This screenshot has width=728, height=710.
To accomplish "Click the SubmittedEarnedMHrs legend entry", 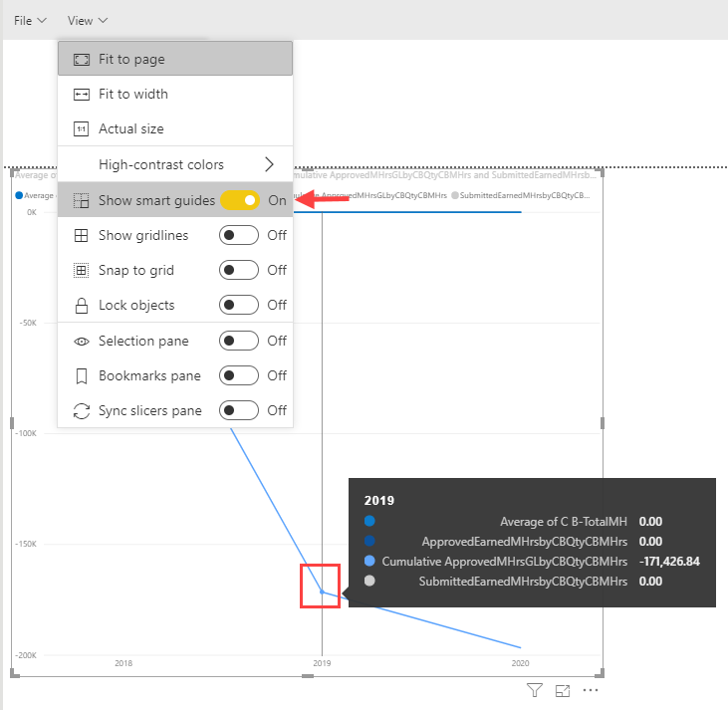I will (521, 195).
